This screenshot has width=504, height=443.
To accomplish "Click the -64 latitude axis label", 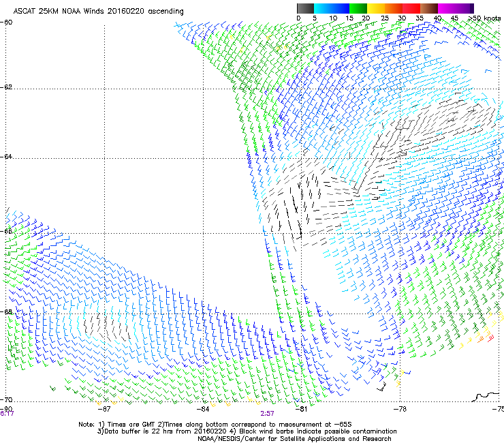I will [x=6, y=157].
